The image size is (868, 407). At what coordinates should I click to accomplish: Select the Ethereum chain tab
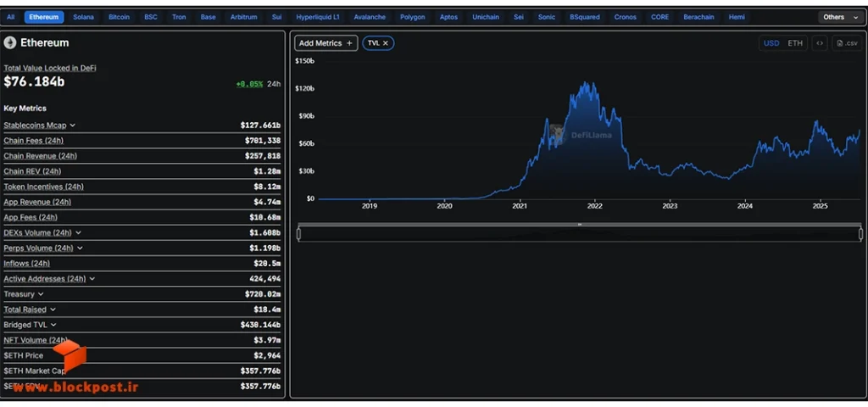click(x=44, y=17)
